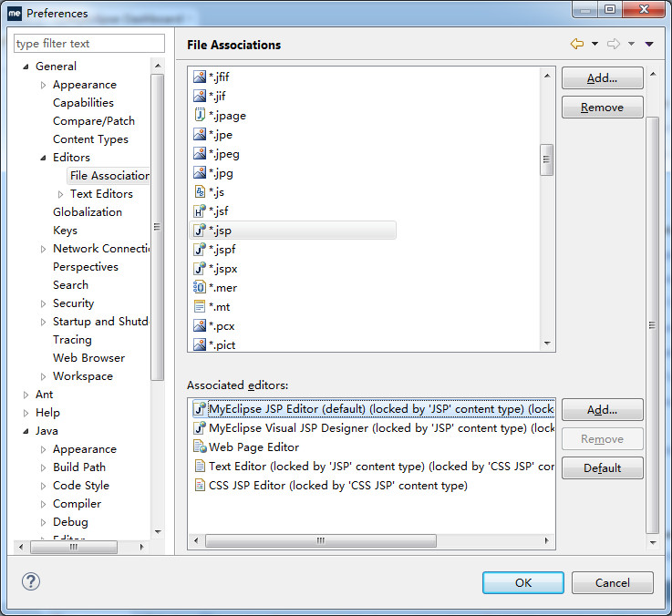Image resolution: width=672 pixels, height=616 pixels.
Task: Select the *.js file type icon
Action: click(200, 192)
